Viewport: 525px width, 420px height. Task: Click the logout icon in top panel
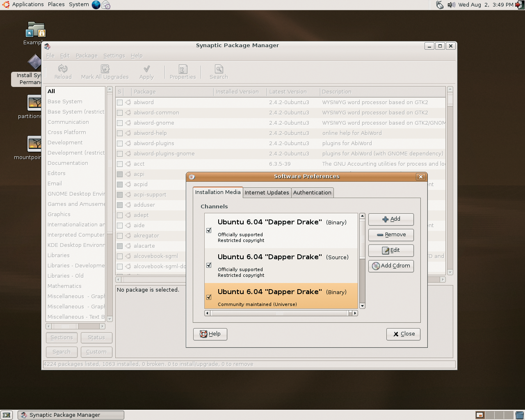[520, 5]
